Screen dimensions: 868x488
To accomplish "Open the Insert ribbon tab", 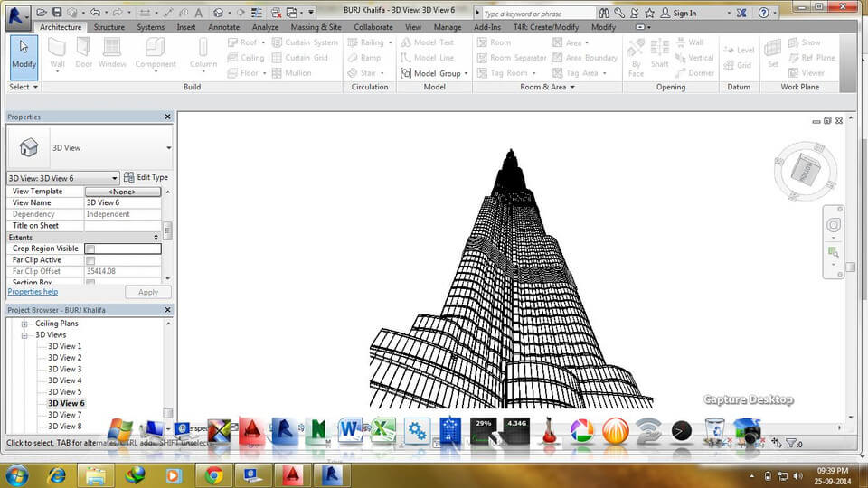I will (x=186, y=27).
